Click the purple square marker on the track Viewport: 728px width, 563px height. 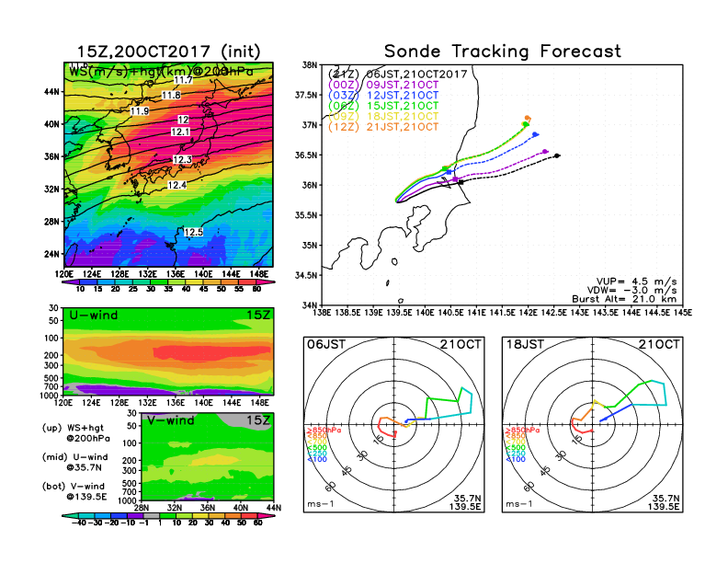[455, 178]
